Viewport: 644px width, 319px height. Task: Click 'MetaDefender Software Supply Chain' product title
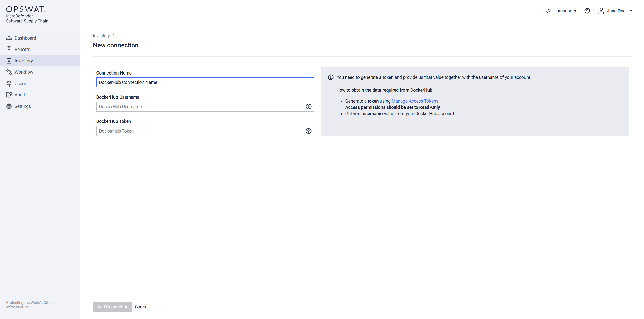(x=27, y=19)
